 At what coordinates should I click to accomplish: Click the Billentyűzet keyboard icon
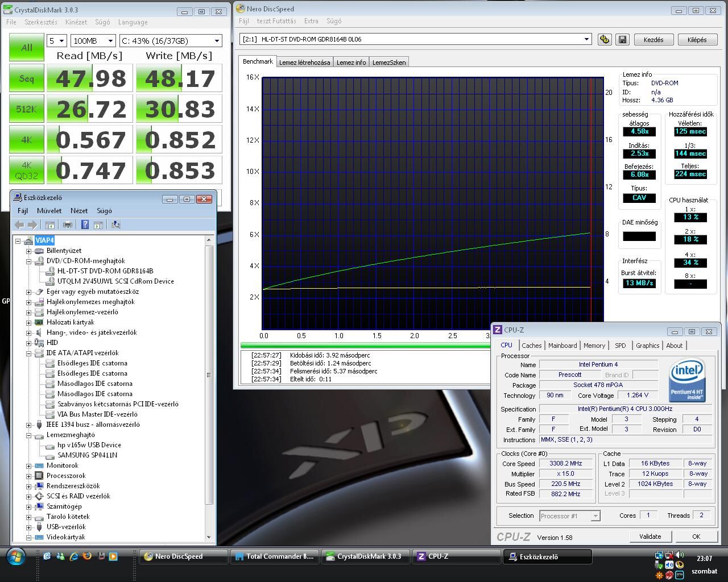coord(39,251)
